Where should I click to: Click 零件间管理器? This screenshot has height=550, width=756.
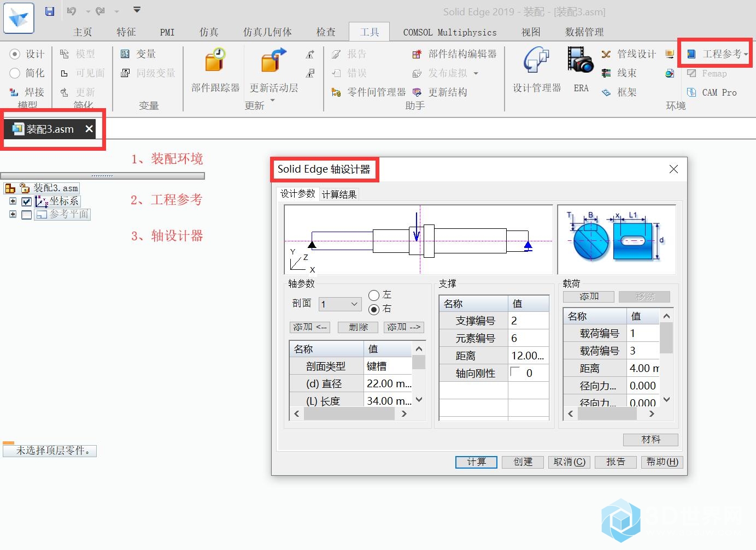click(368, 92)
